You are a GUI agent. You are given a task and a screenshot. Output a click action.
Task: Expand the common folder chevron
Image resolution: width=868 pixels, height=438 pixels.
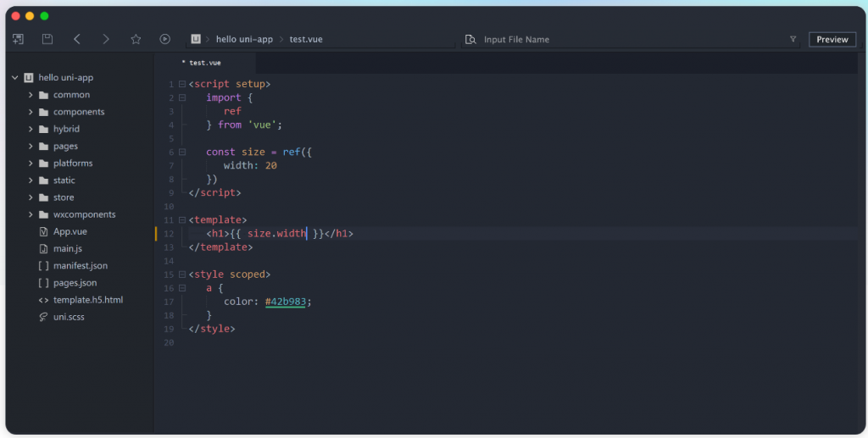click(x=31, y=95)
